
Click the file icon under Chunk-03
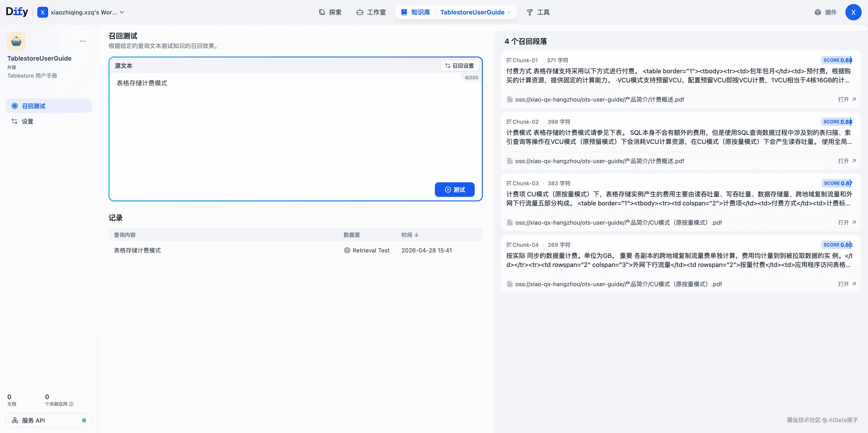click(x=510, y=223)
